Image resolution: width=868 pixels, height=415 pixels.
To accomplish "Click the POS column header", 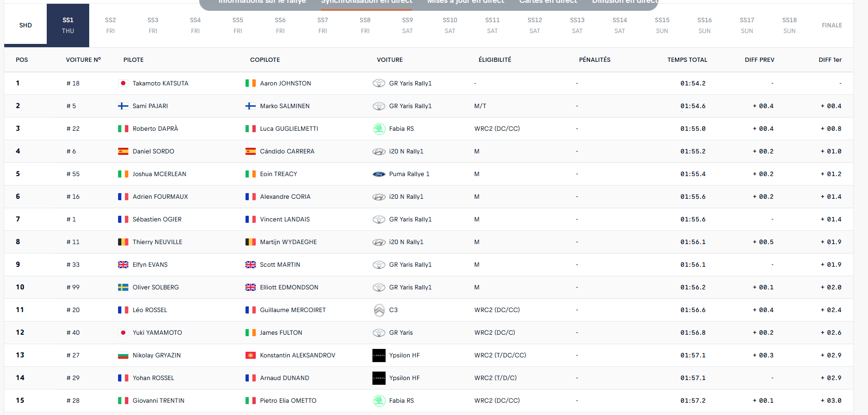I will pyautogui.click(x=22, y=60).
